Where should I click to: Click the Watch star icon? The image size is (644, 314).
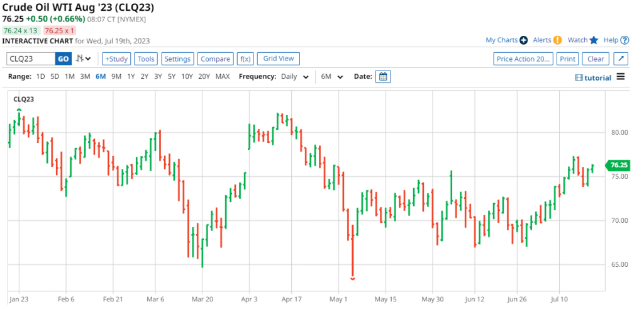pyautogui.click(x=593, y=40)
